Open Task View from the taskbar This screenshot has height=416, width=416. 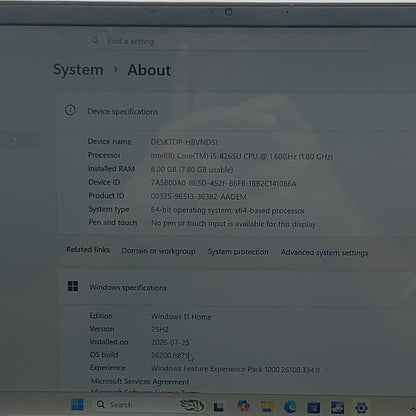219,407
